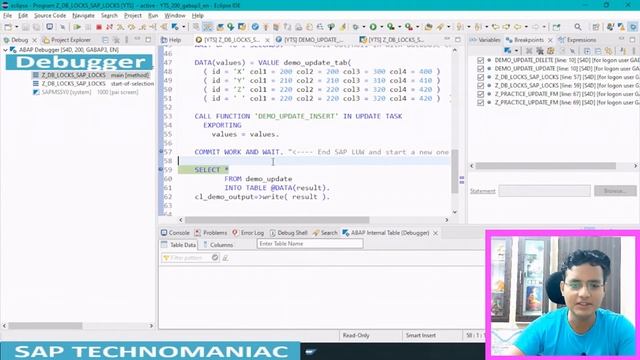Switch to the Project Explorer tab
The width and height of the screenshot is (640, 360).
point(67,40)
